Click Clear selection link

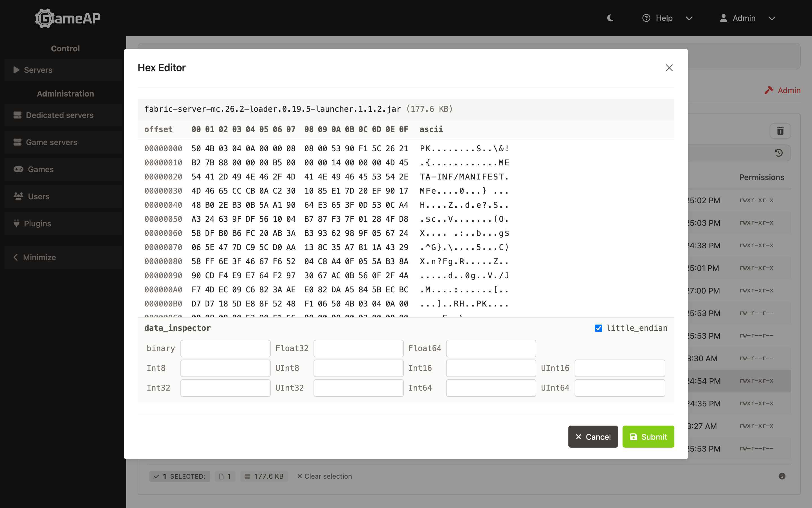pyautogui.click(x=324, y=476)
